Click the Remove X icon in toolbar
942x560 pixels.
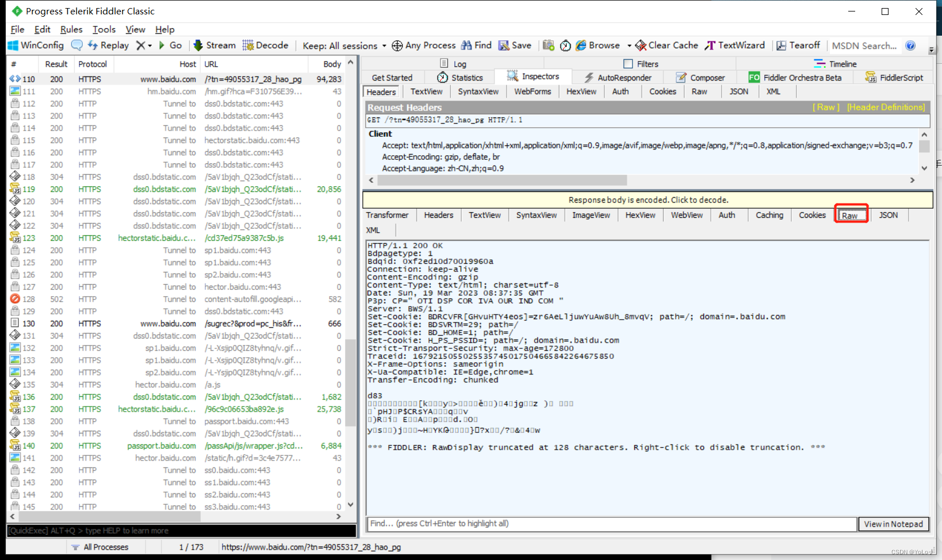140,45
